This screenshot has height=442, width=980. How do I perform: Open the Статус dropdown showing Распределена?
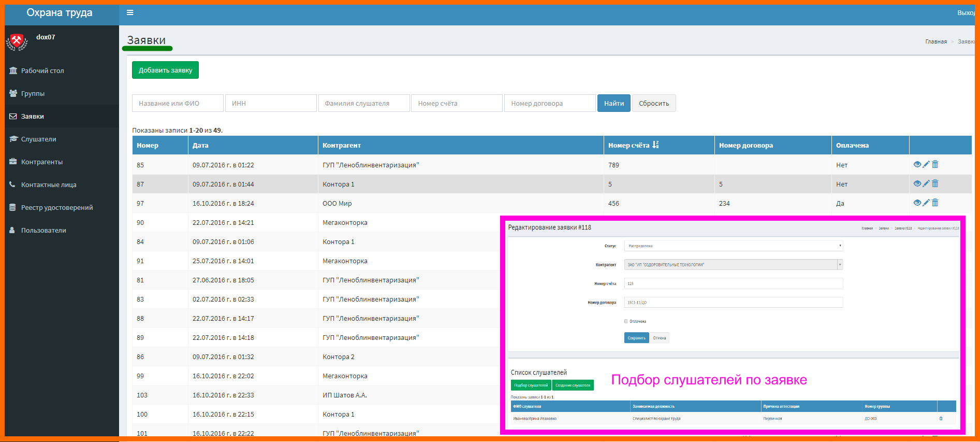pyautogui.click(x=734, y=246)
